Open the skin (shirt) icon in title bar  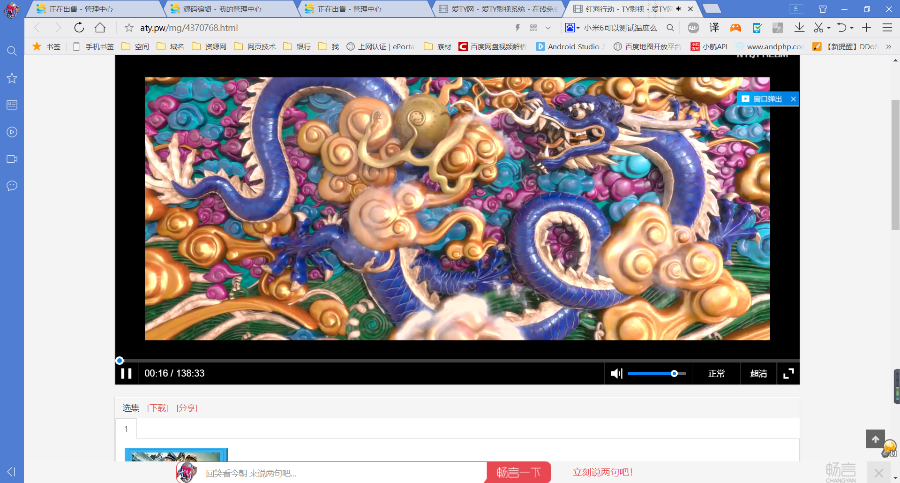click(x=823, y=9)
